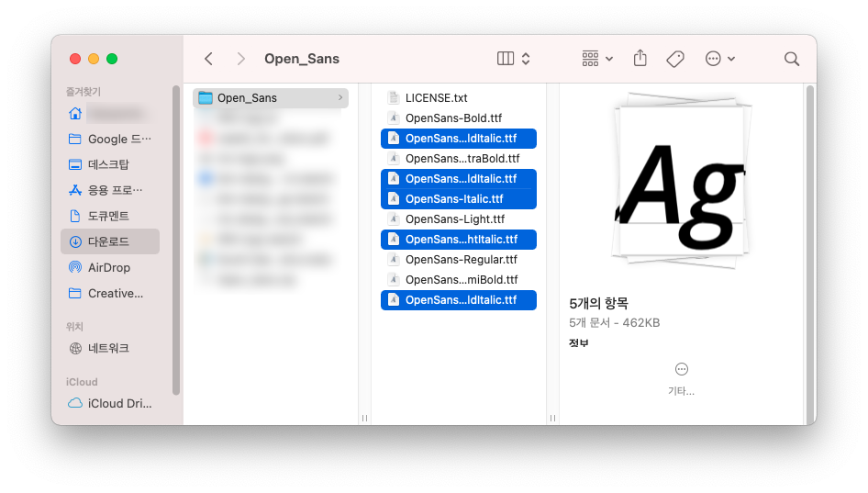Select OpenSans...traBold.ttf file
Viewport: 868px width, 493px height.
[459, 159]
